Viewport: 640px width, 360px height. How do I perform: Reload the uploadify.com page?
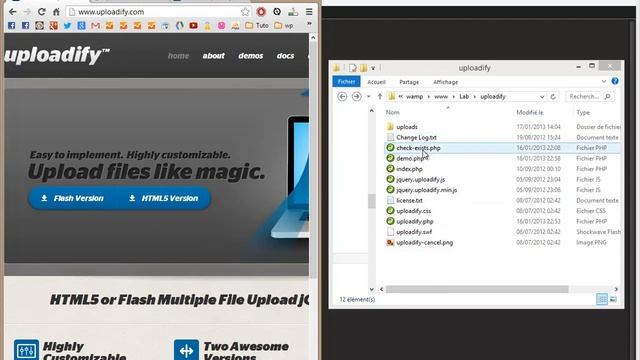coord(41,12)
